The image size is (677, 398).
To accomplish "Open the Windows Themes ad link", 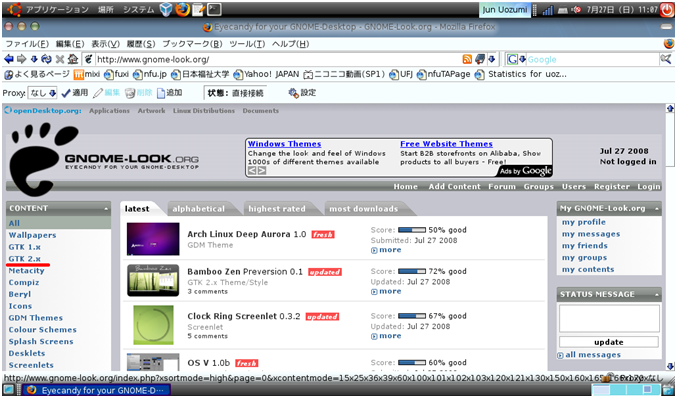I will point(285,144).
